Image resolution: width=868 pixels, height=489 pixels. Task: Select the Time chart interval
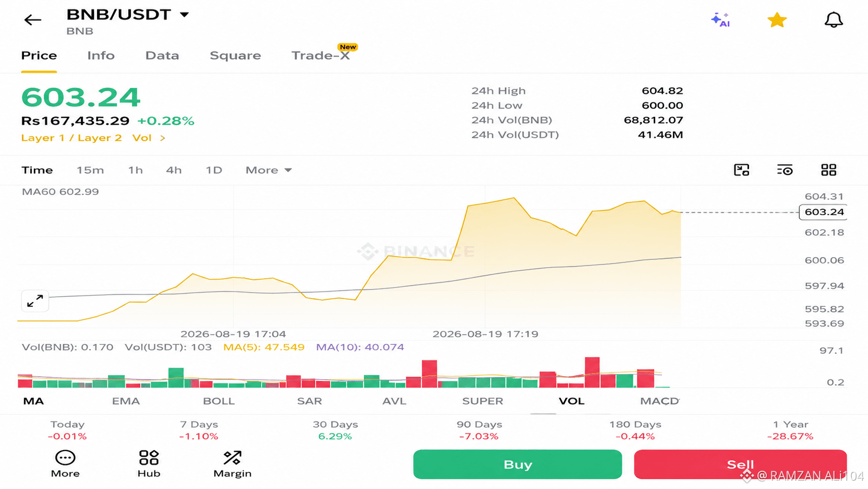[37, 170]
